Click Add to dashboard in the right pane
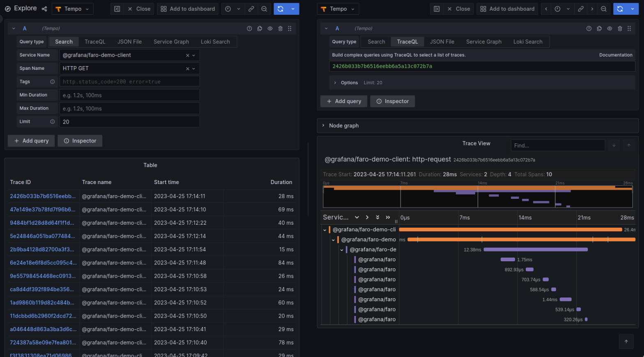The height and width of the screenshot is (357, 644). 508,9
